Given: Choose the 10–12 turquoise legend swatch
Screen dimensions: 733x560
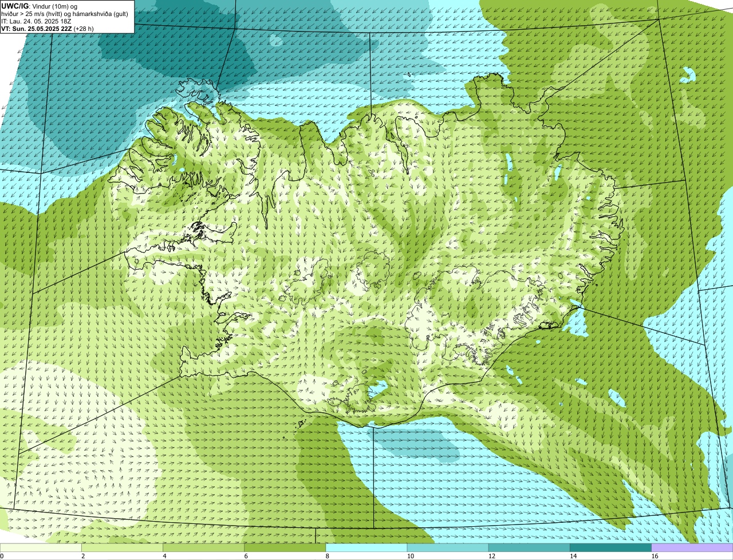Looking at the screenshot, I should point(448,548).
